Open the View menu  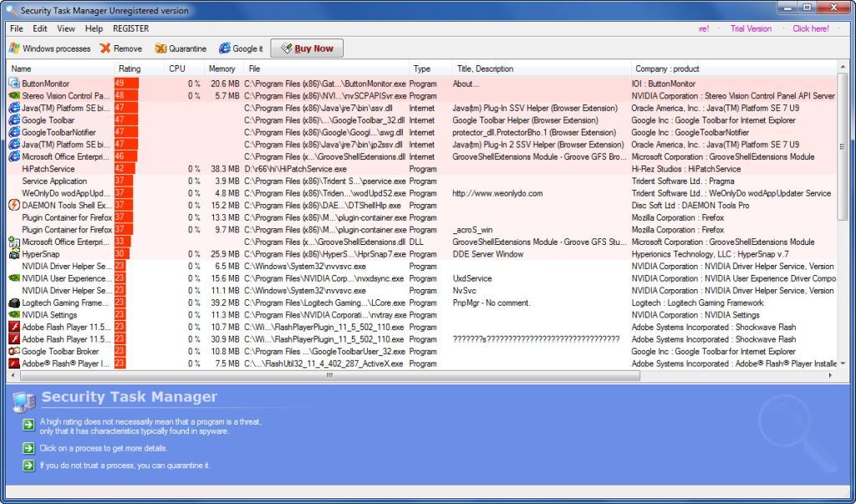(x=66, y=28)
